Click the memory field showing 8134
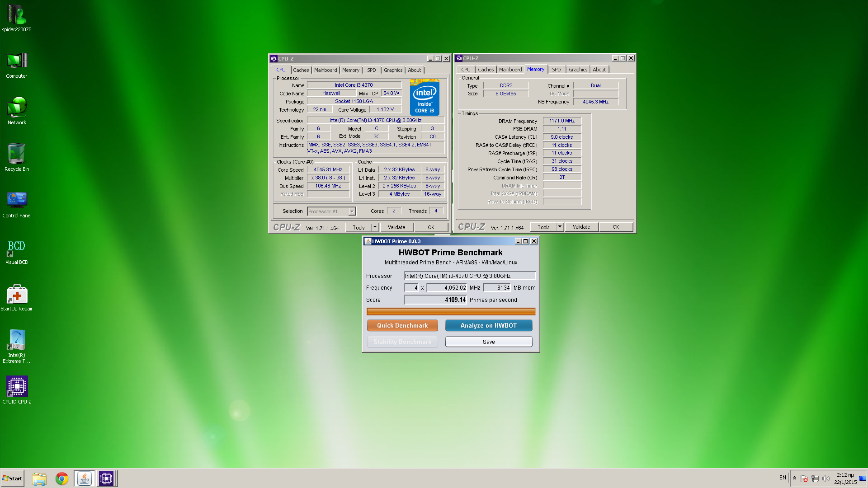The width and height of the screenshot is (868, 488). [x=497, y=288]
